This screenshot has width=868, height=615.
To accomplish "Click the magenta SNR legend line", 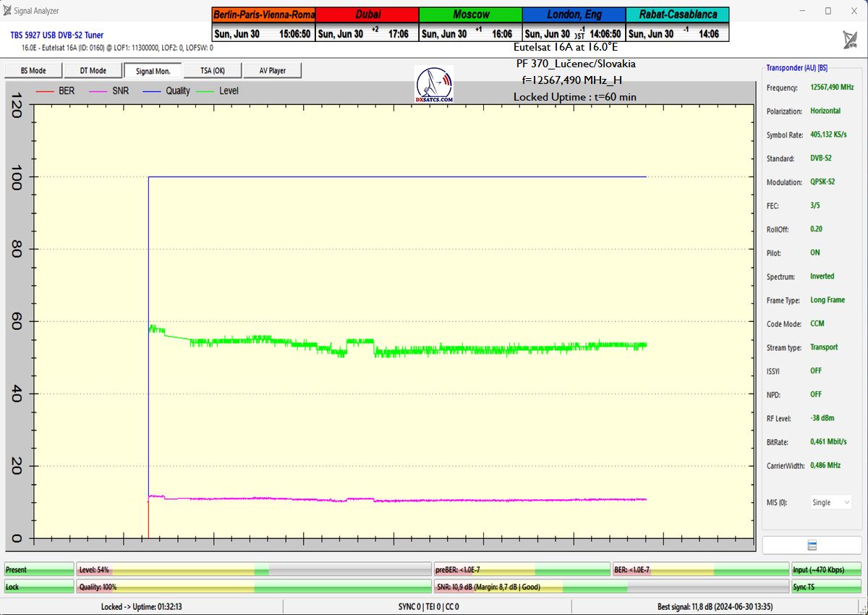I will tap(98, 91).
